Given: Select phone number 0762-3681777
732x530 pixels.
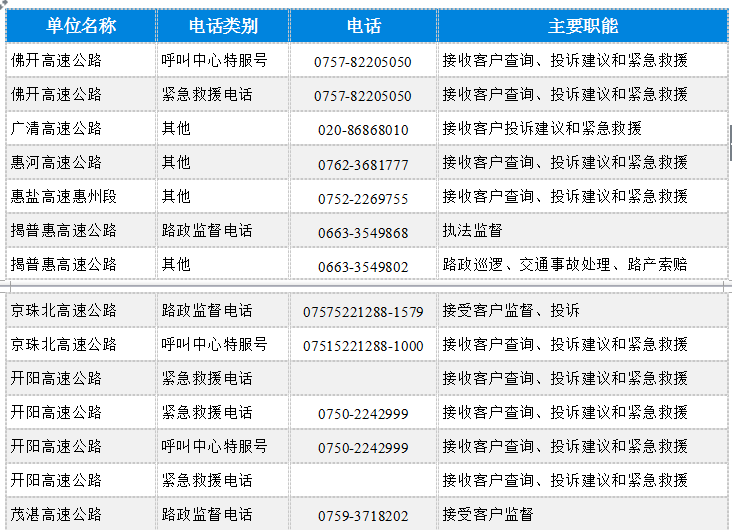Looking at the screenshot, I should click(x=363, y=165).
